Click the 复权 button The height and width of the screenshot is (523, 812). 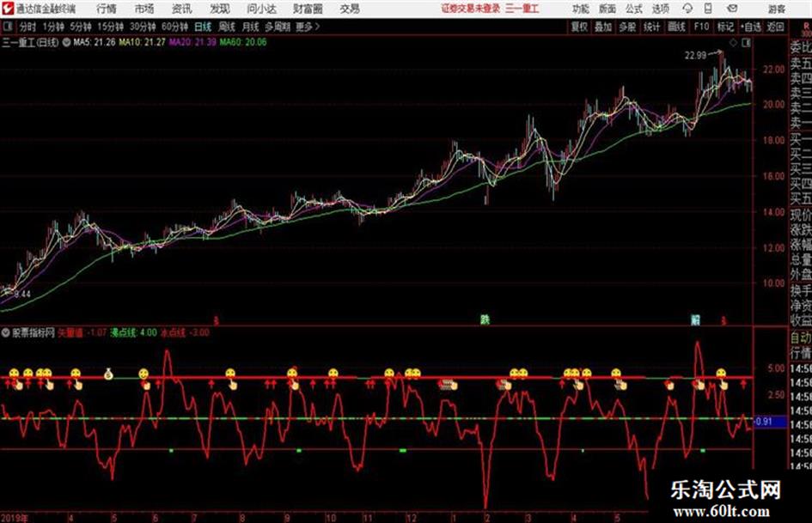pyautogui.click(x=579, y=27)
